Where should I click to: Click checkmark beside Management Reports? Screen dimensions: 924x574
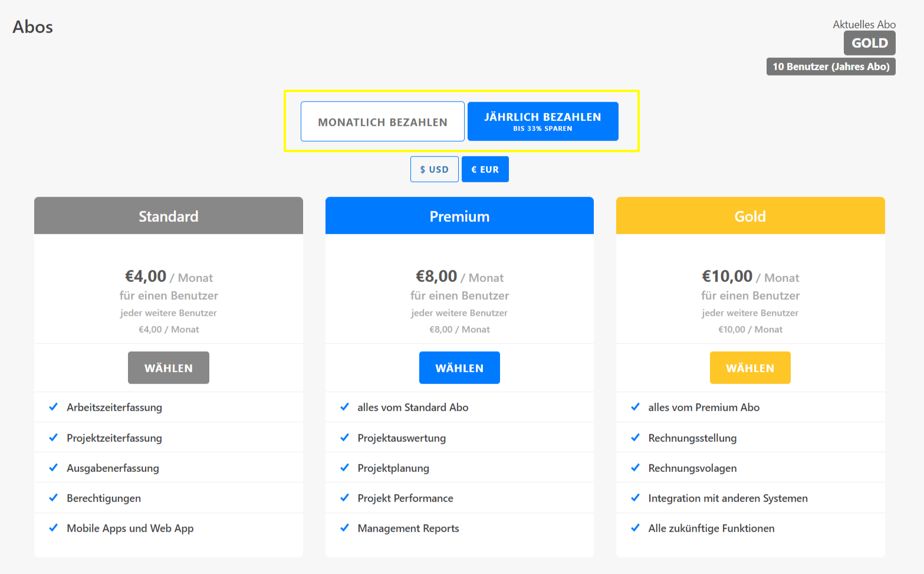pos(344,528)
